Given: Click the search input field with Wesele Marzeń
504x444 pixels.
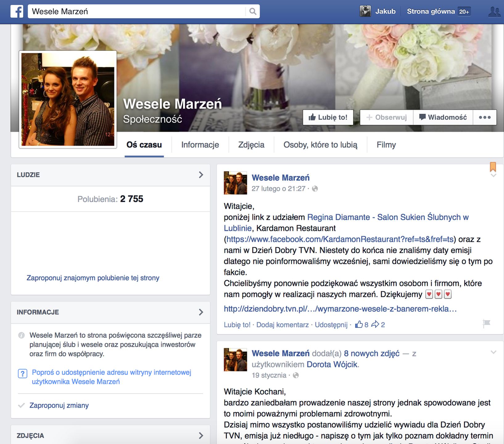Looking at the screenshot, I should click(x=137, y=11).
